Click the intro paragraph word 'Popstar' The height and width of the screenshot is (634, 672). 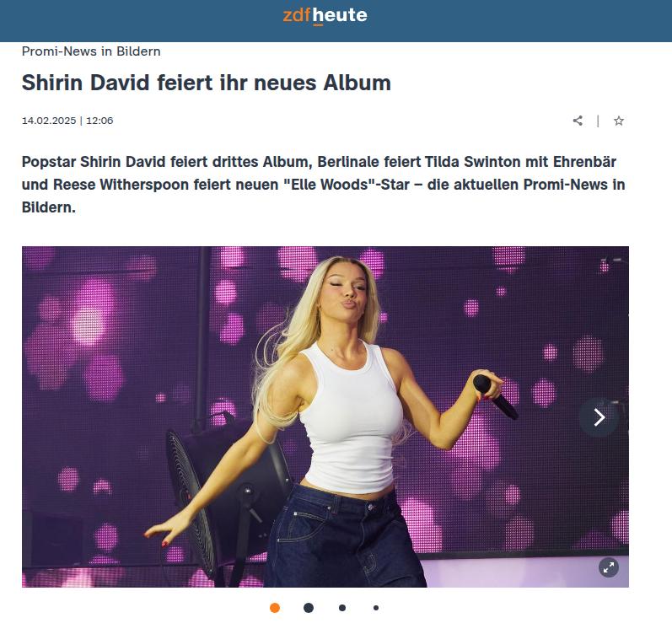click(49, 162)
